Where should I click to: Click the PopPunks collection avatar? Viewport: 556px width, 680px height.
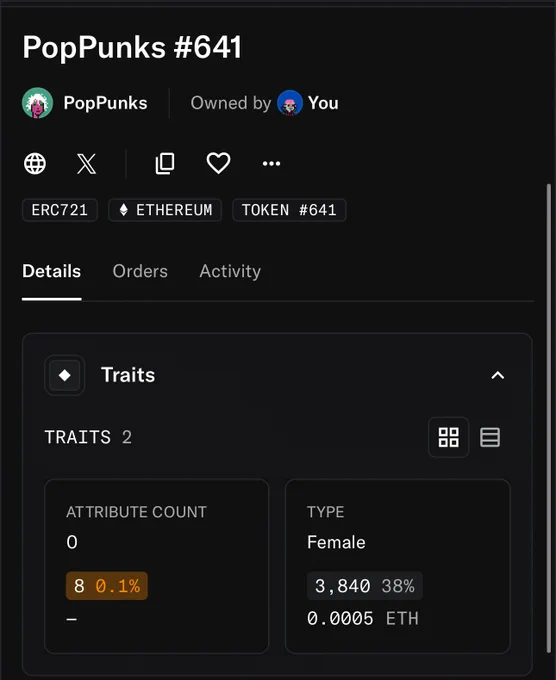[x=38, y=103]
